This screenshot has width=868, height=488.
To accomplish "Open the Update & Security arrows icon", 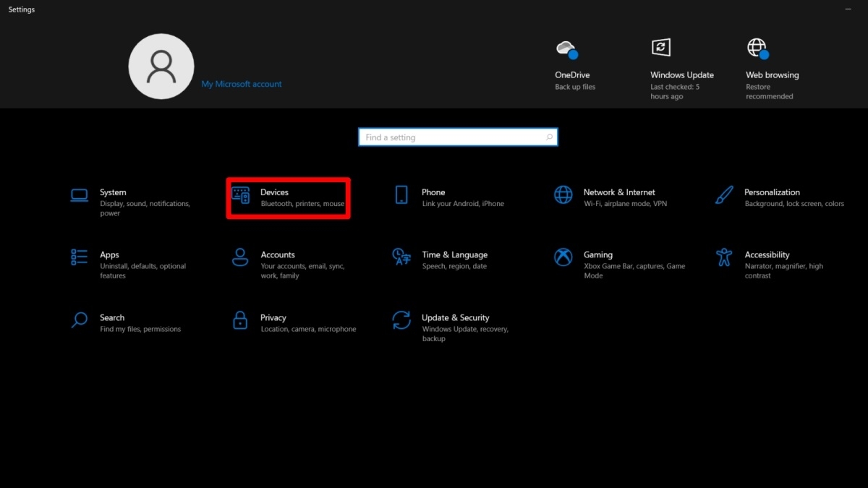I will (401, 320).
